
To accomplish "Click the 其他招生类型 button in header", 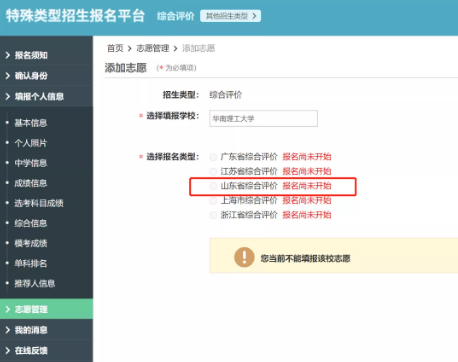I will (230, 16).
